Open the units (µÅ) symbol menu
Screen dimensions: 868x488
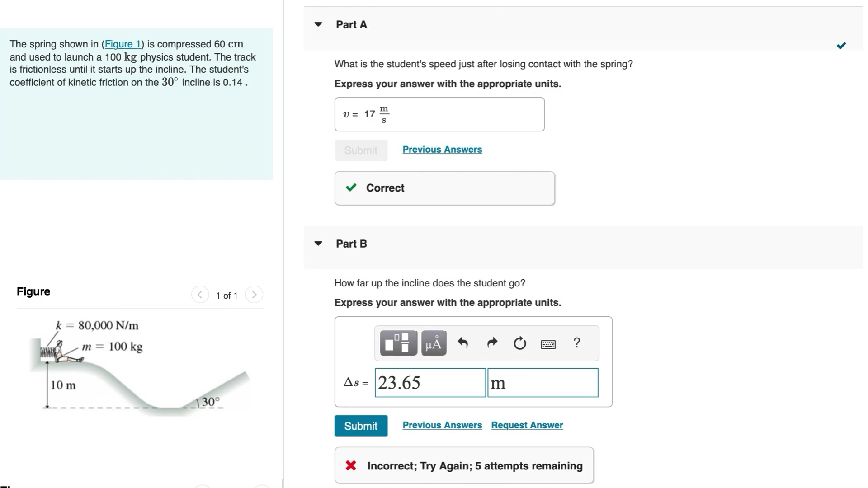click(433, 343)
